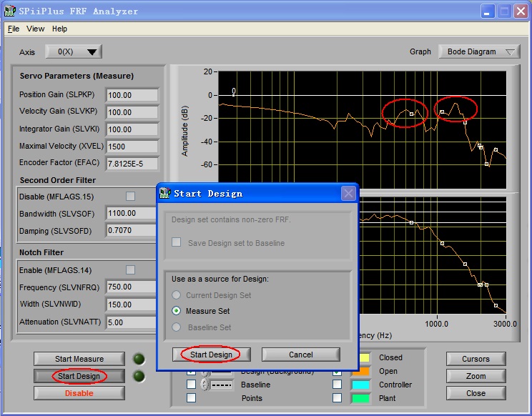532x416 pixels.
Task: Open the View menu
Action: point(35,29)
